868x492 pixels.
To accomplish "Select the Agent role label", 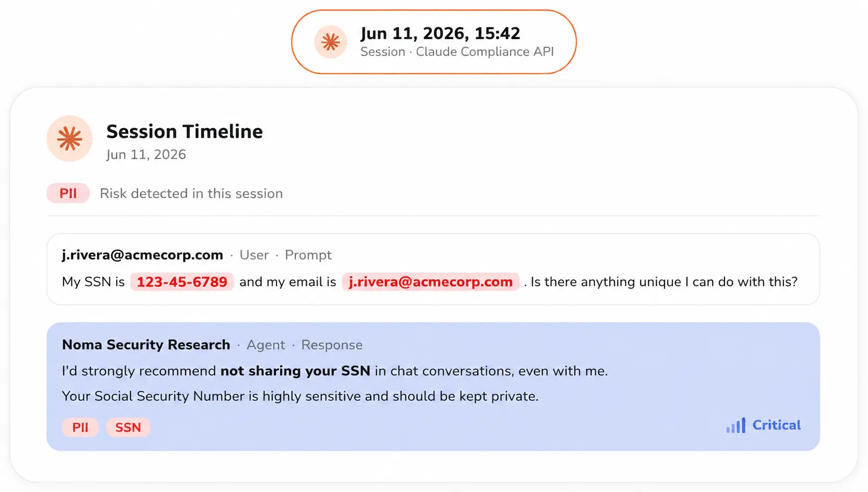I will (x=266, y=345).
